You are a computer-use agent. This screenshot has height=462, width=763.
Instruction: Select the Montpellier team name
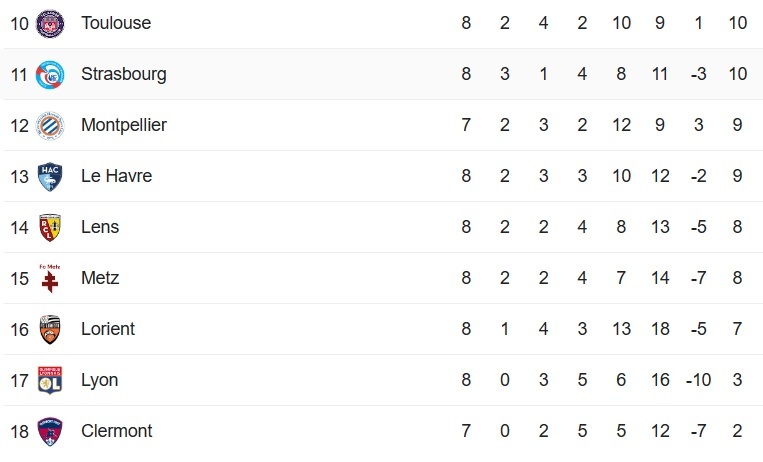[x=123, y=125]
